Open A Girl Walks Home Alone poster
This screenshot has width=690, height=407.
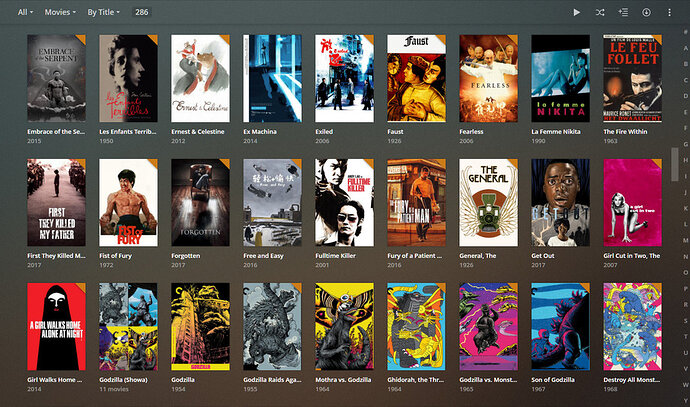pyautogui.click(x=56, y=326)
